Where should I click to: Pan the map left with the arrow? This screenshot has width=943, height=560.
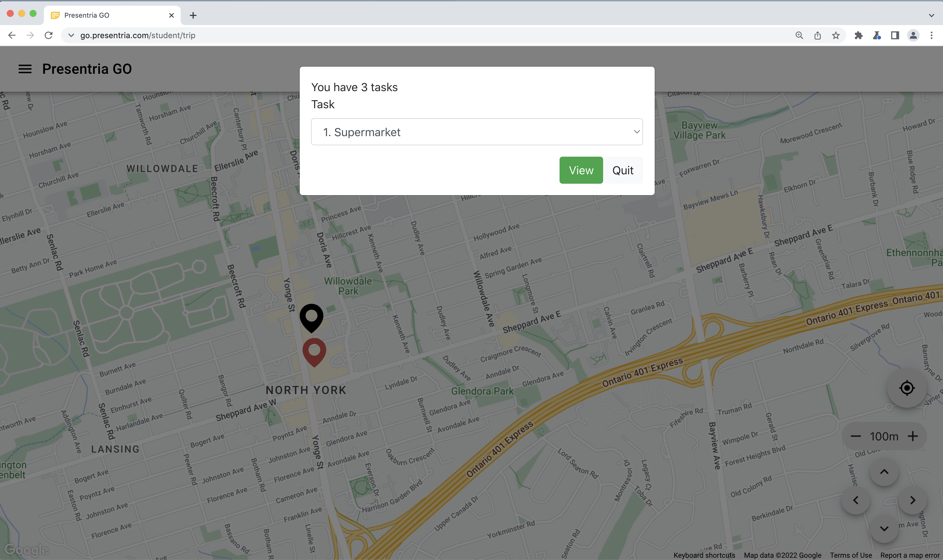tap(856, 500)
